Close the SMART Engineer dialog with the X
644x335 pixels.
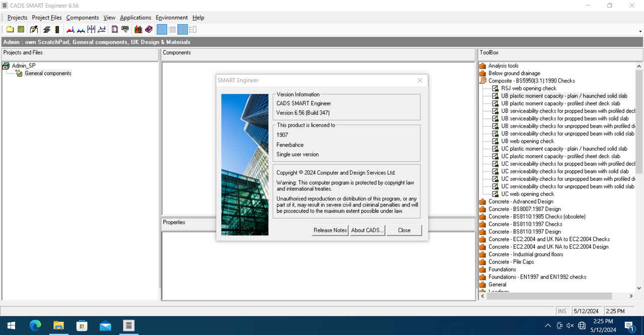pyautogui.click(x=420, y=80)
